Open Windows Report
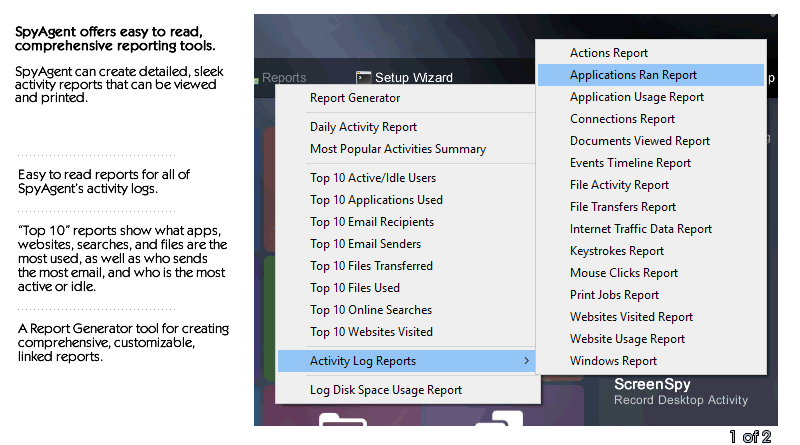The image size is (800, 445). tap(651, 360)
